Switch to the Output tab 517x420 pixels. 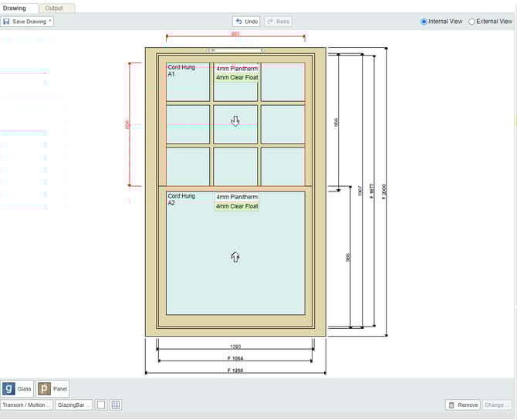click(x=54, y=8)
